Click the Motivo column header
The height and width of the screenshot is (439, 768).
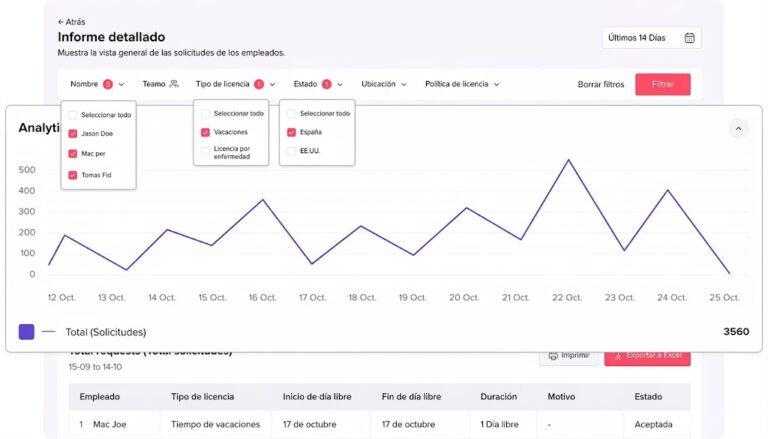(561, 397)
